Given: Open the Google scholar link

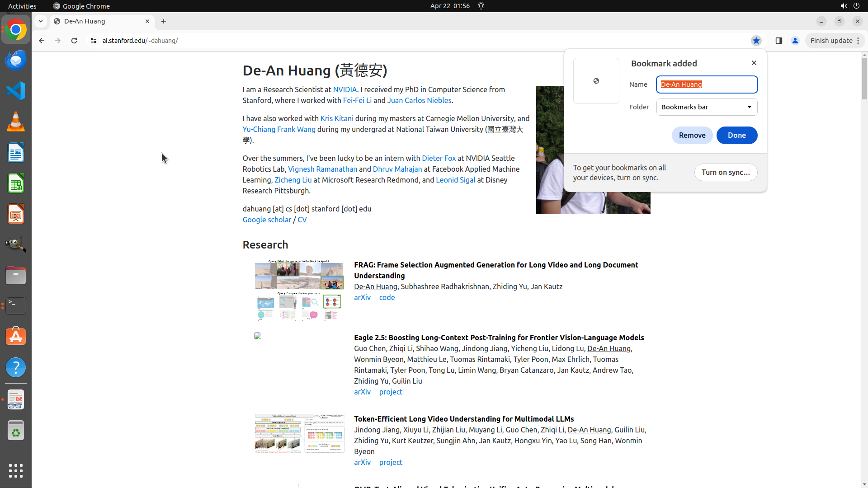Looking at the screenshot, I should tap(267, 220).
